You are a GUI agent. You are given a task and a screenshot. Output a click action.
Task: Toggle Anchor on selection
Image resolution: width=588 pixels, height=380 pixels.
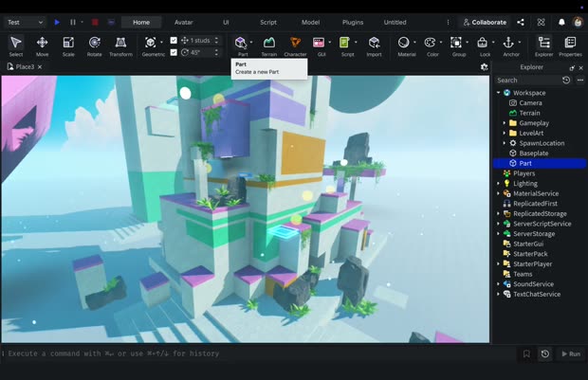pos(508,43)
